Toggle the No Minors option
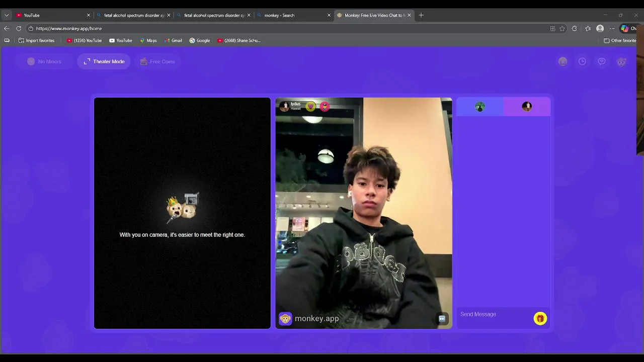Image resolution: width=644 pixels, height=362 pixels. [x=44, y=61]
